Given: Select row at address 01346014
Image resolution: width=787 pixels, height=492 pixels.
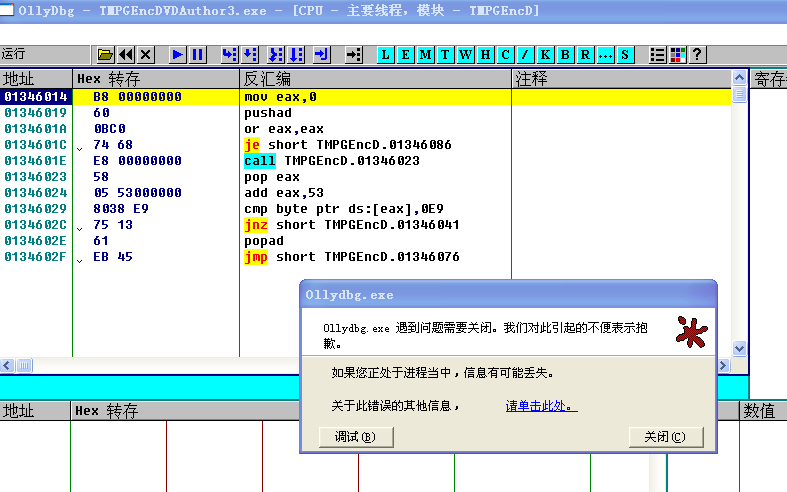Looking at the screenshot, I should tap(365, 97).
